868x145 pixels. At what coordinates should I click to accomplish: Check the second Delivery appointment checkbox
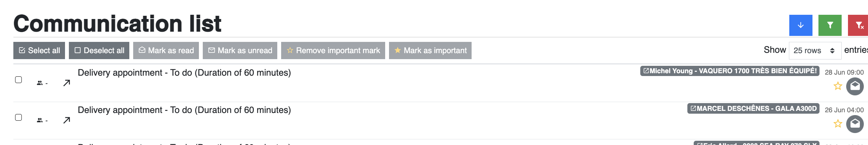[19, 117]
